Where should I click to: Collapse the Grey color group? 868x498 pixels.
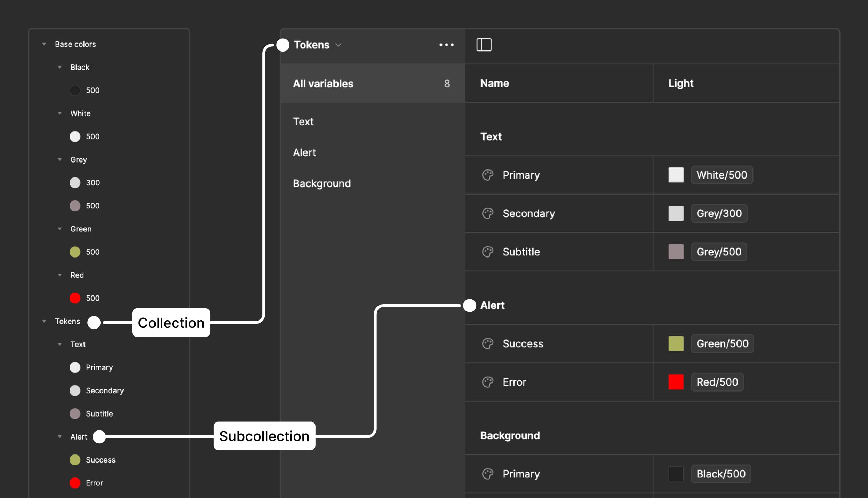pyautogui.click(x=60, y=159)
